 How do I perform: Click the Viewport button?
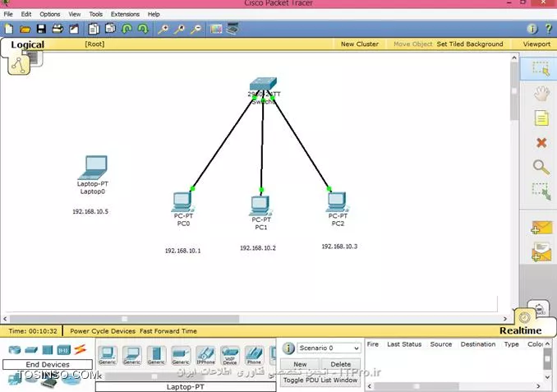[536, 44]
